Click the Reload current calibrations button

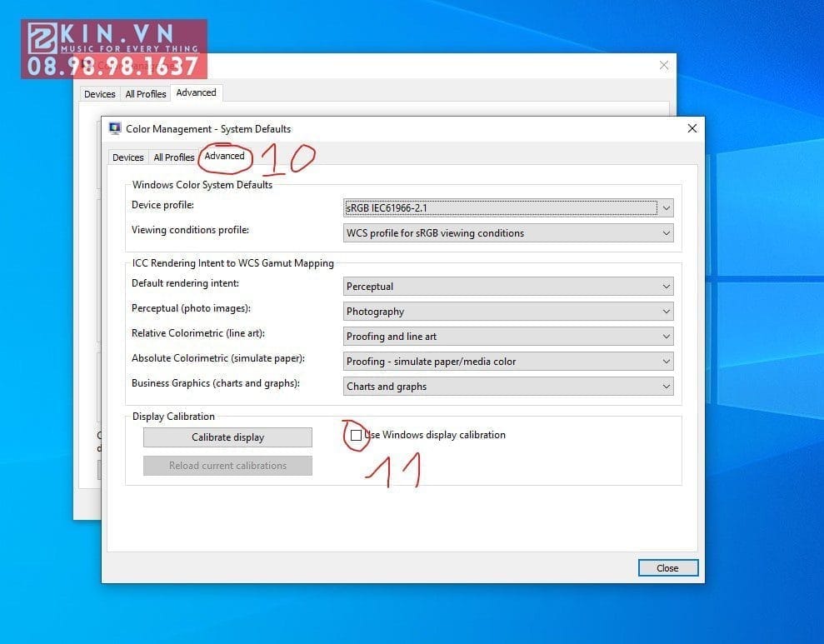(227, 465)
